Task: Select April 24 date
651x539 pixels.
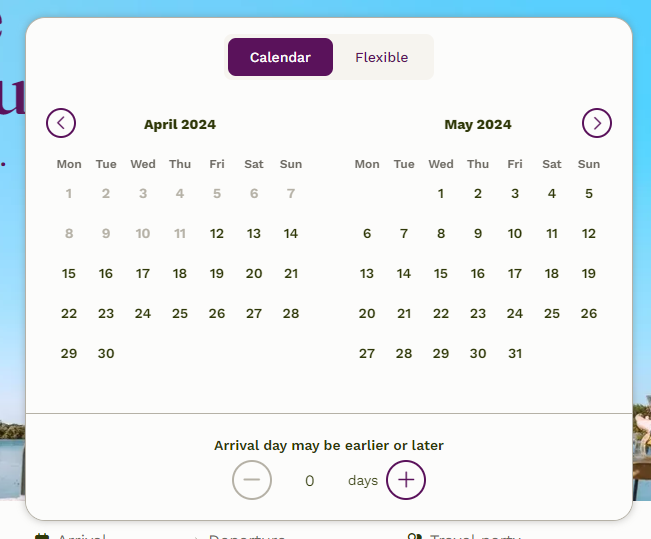Action: [x=143, y=314]
